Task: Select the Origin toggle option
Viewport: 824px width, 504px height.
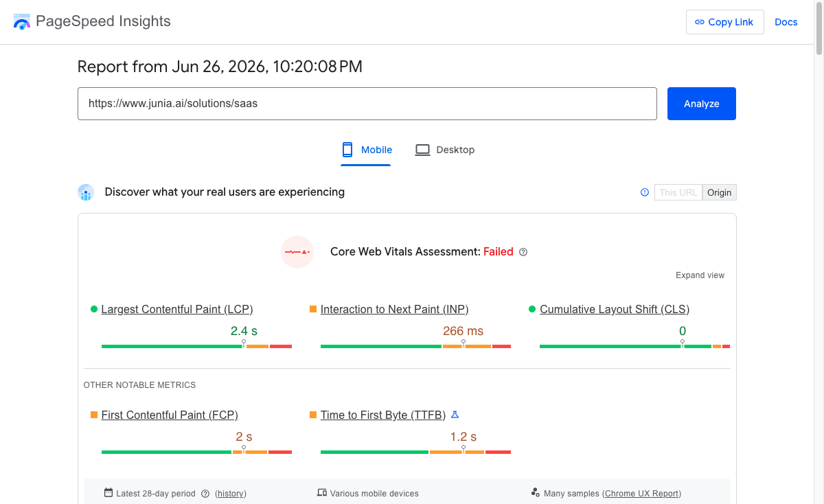Action: click(719, 192)
